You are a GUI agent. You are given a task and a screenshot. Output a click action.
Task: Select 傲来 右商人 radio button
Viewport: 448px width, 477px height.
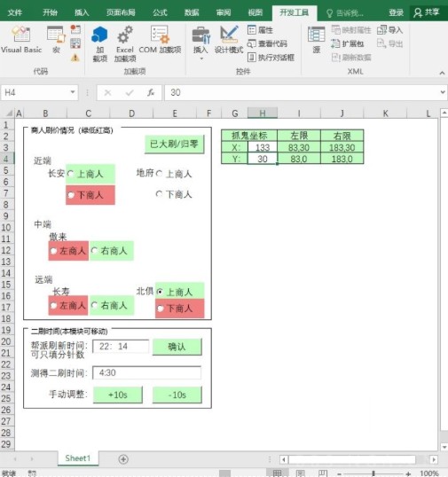[94, 250]
